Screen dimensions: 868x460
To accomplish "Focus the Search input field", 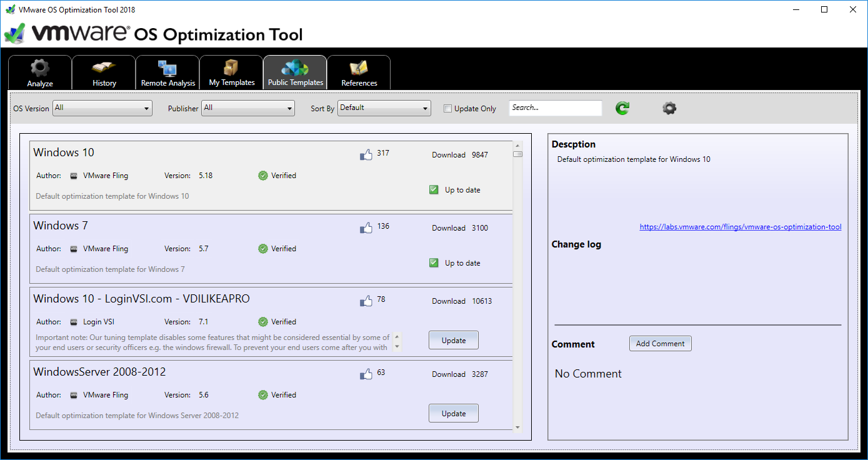I will coord(556,108).
